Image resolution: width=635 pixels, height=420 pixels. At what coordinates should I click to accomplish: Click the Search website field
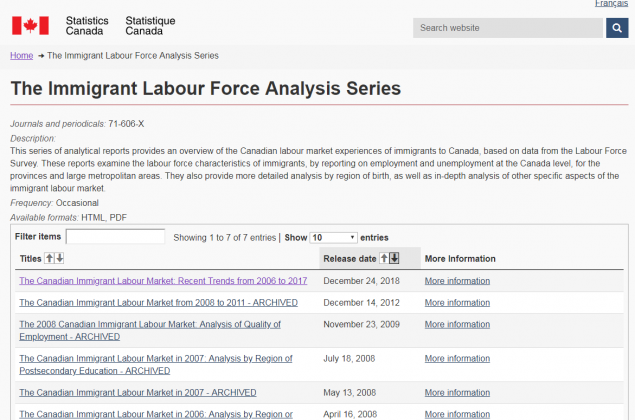508,28
